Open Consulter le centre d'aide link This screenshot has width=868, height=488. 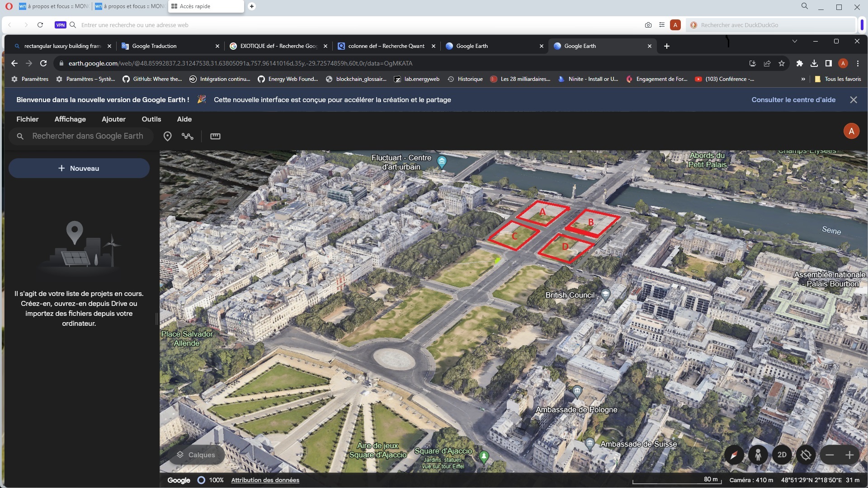pyautogui.click(x=793, y=100)
